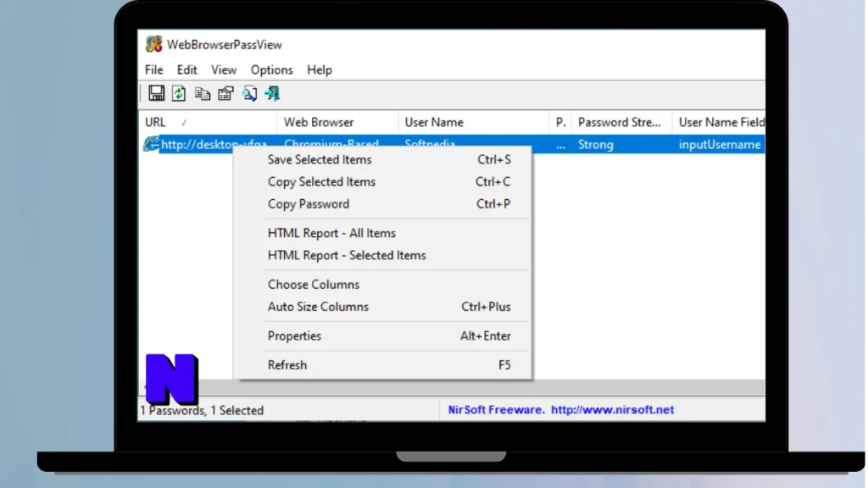Open the File menu
Image resolution: width=868 pixels, height=488 pixels.
[x=154, y=70]
